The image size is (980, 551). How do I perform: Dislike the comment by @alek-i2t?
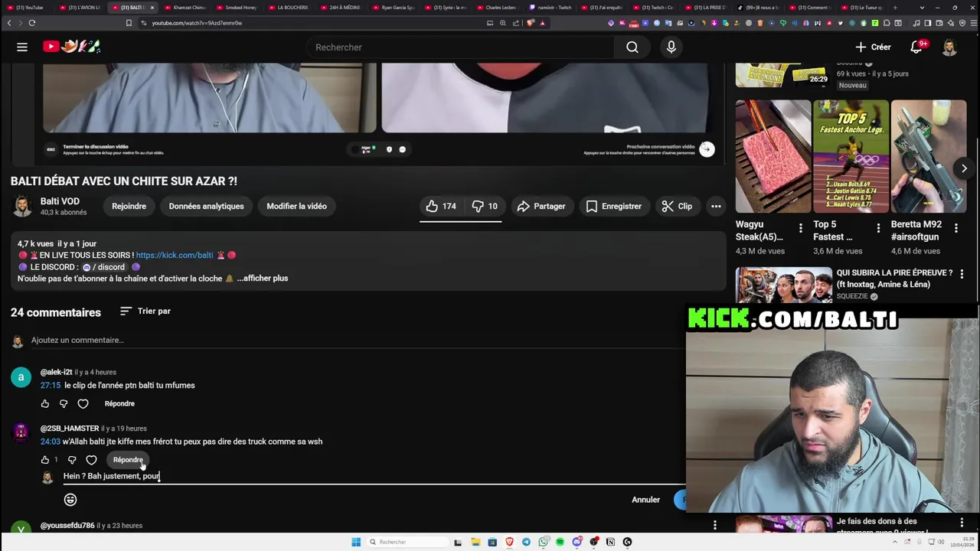coord(64,404)
